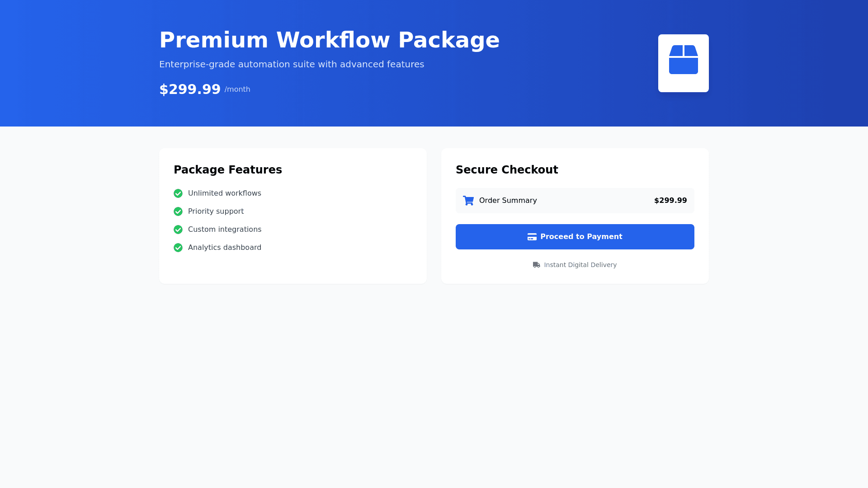The image size is (868, 488).
Task: Click the Premium Workflow Package heading
Action: [x=329, y=40]
